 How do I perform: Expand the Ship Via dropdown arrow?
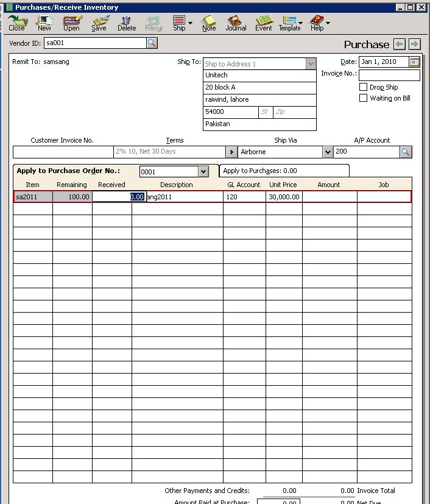coord(328,152)
